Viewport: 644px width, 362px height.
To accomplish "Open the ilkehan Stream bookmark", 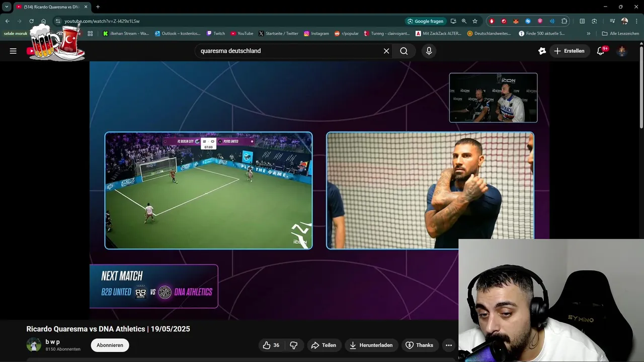I will click(126, 34).
